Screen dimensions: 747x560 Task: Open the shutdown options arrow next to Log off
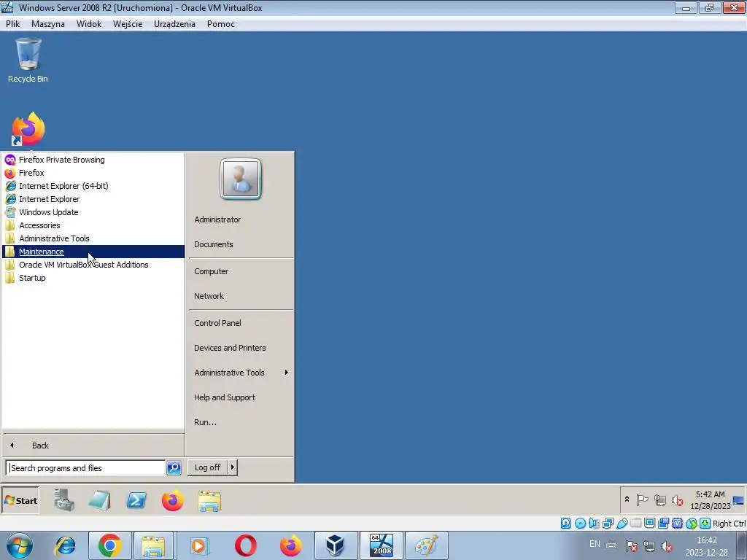[233, 467]
